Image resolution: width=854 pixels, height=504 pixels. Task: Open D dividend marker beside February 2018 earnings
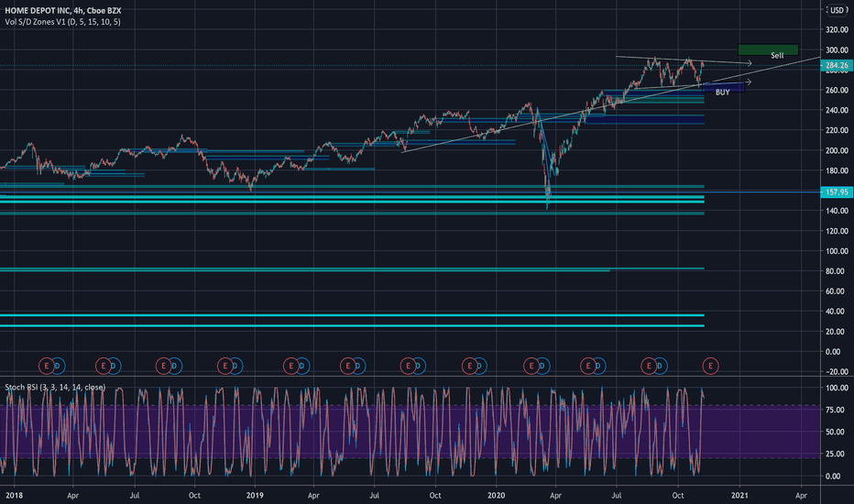(58, 366)
